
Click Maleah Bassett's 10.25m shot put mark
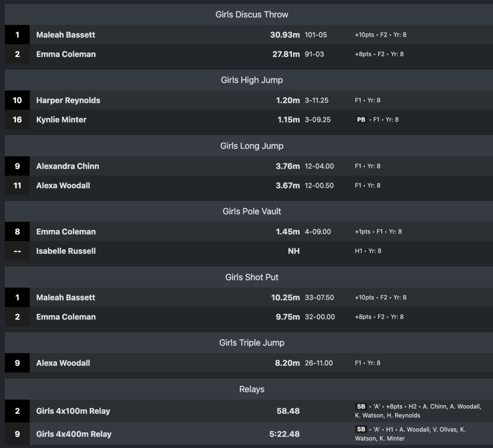[285, 297]
